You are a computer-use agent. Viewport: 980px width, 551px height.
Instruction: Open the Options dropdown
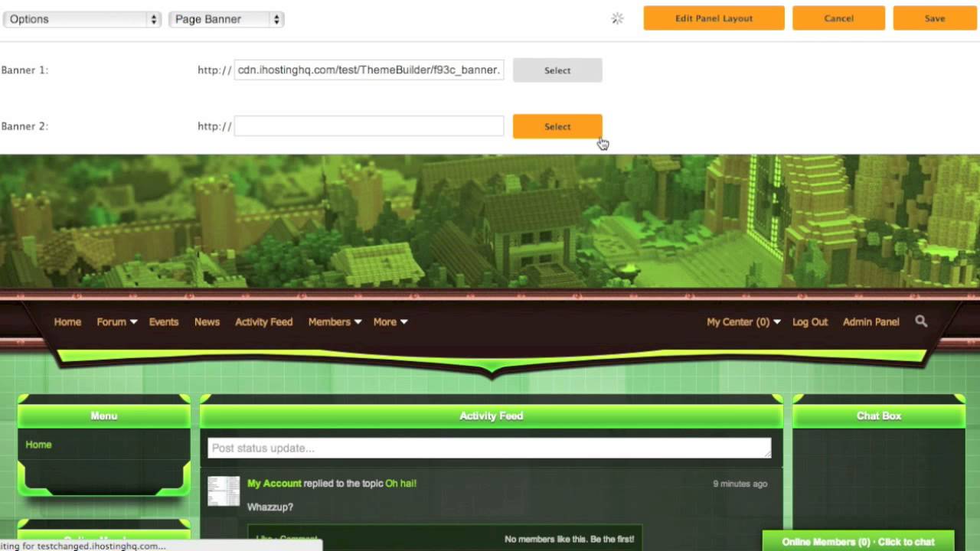pos(81,19)
